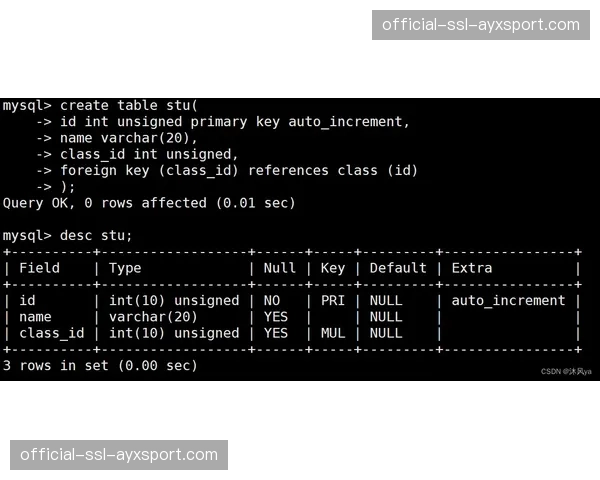Viewport: 600px width, 480px height.
Task: Select the Extra column header
Action: tap(472, 268)
